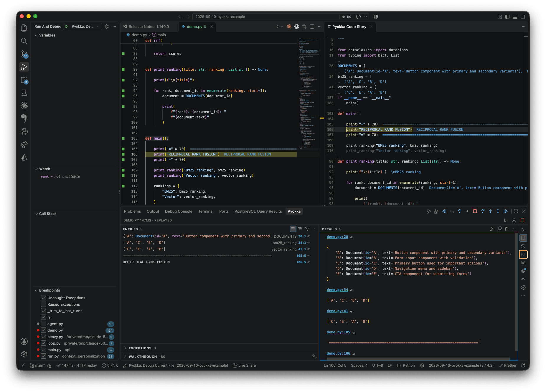The height and width of the screenshot is (392, 546).
Task: Toggle the _trim_to_last_turns breakpoint checkbox
Action: click(x=44, y=311)
